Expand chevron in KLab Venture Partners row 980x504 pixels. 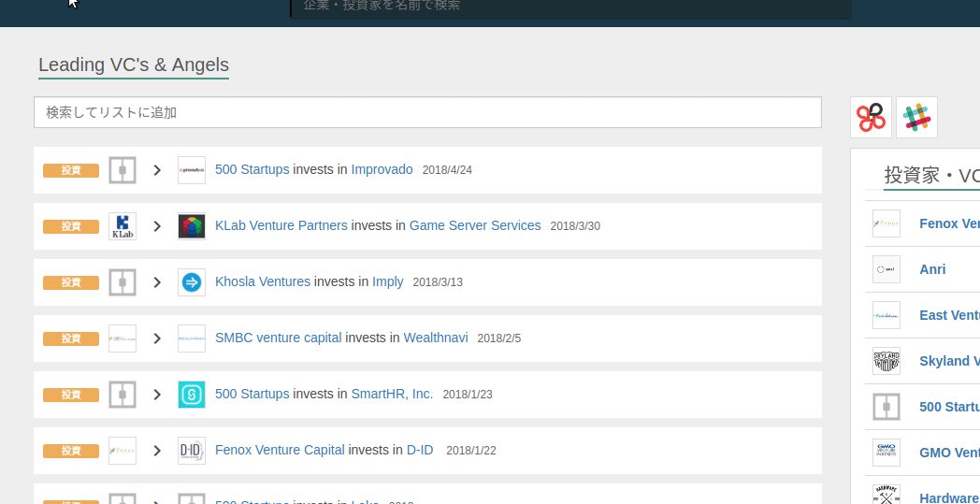pyautogui.click(x=157, y=226)
